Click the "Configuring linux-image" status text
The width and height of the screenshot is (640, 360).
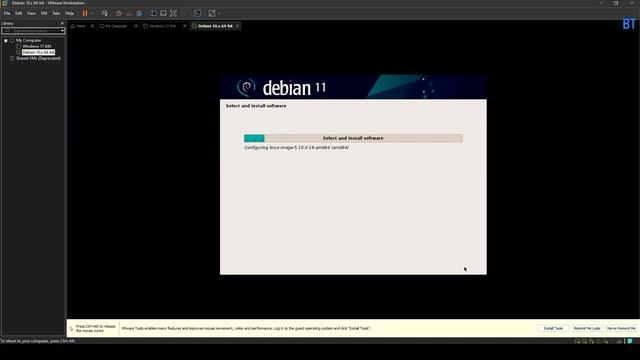(296, 148)
